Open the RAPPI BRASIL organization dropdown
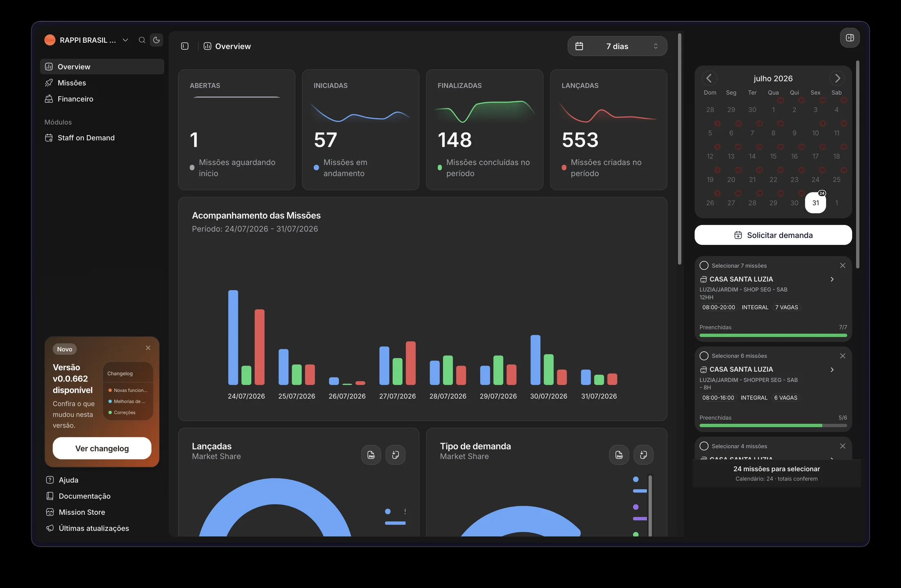Image resolution: width=901 pixels, height=588 pixels. [x=87, y=40]
